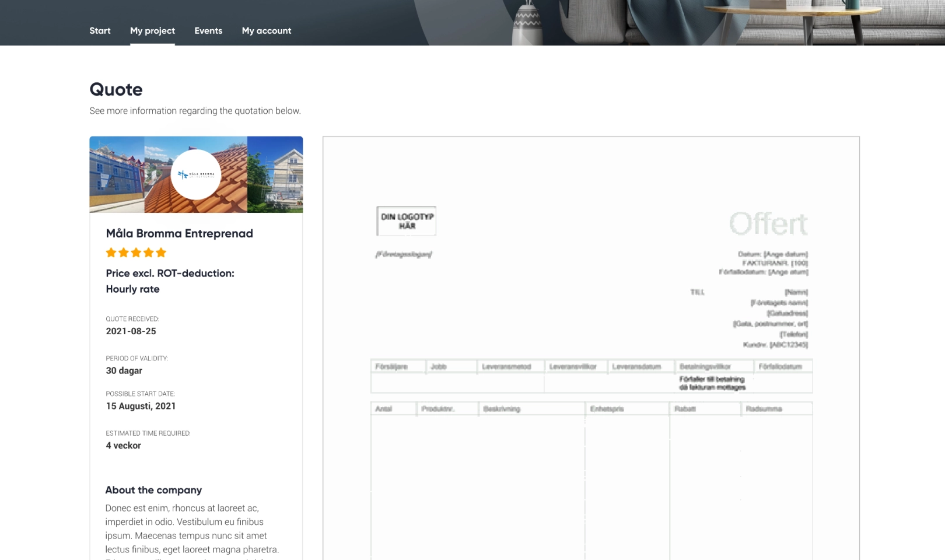Click the About the company heading

pyautogui.click(x=153, y=490)
